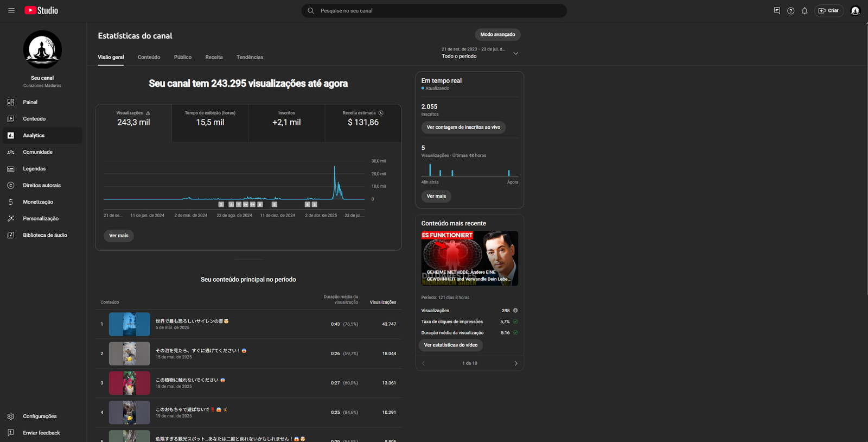Open the account avatar in top bar

(855, 10)
